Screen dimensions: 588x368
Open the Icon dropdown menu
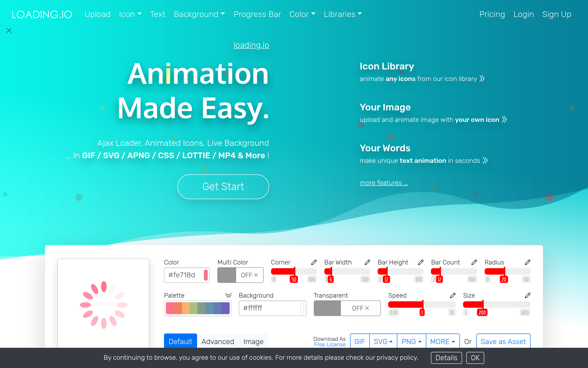click(130, 14)
